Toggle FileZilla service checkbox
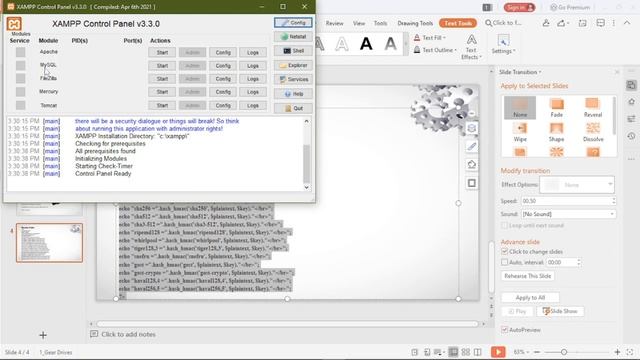This screenshot has height=360, width=640. click(20, 78)
